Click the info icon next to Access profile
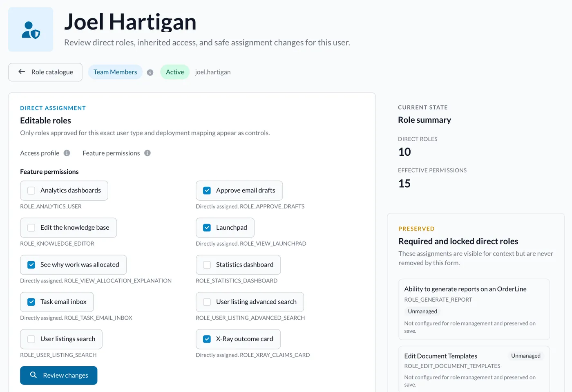 click(x=67, y=153)
